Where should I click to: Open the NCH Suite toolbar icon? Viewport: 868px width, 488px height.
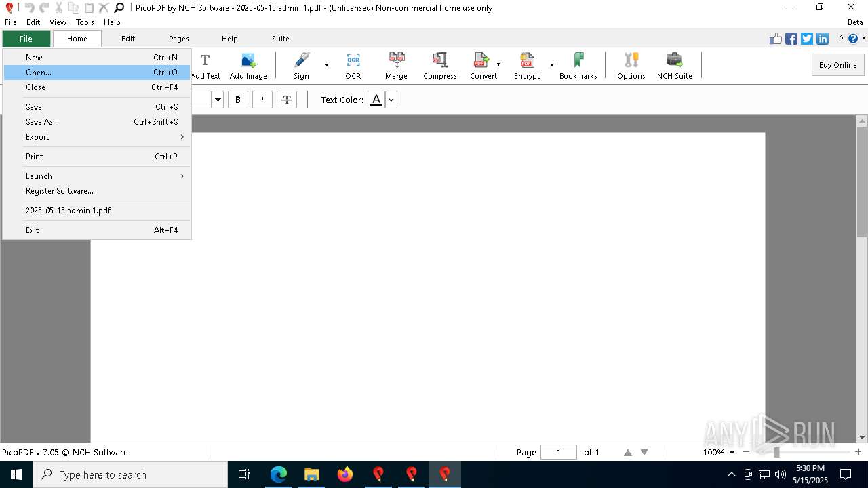click(675, 66)
